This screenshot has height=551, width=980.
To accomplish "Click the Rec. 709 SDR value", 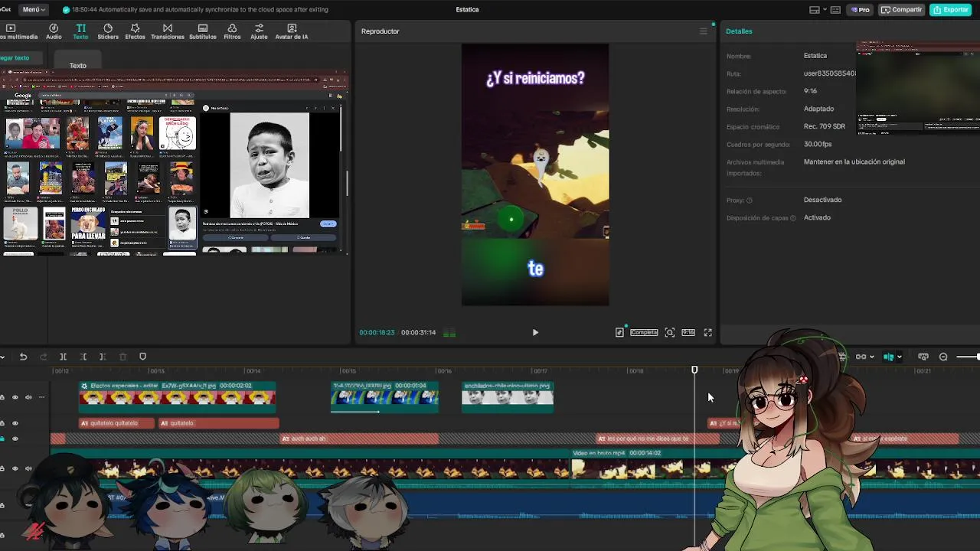I will pos(825,126).
